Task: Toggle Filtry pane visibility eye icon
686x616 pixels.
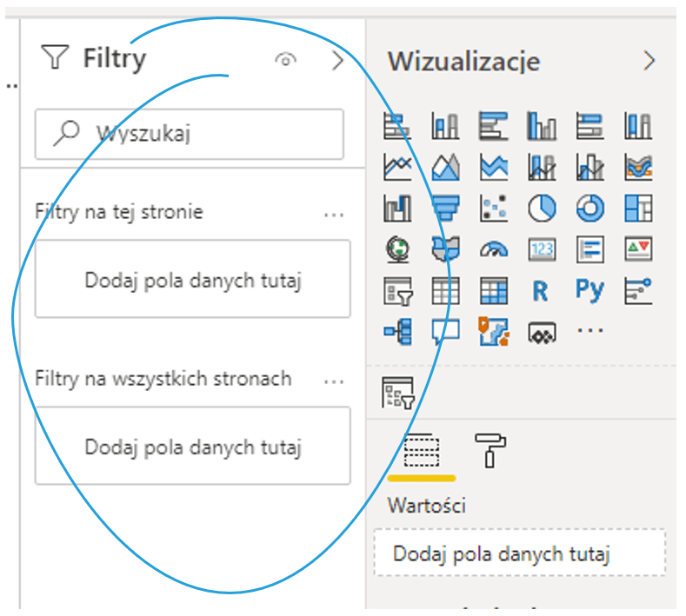Action: 285,60
